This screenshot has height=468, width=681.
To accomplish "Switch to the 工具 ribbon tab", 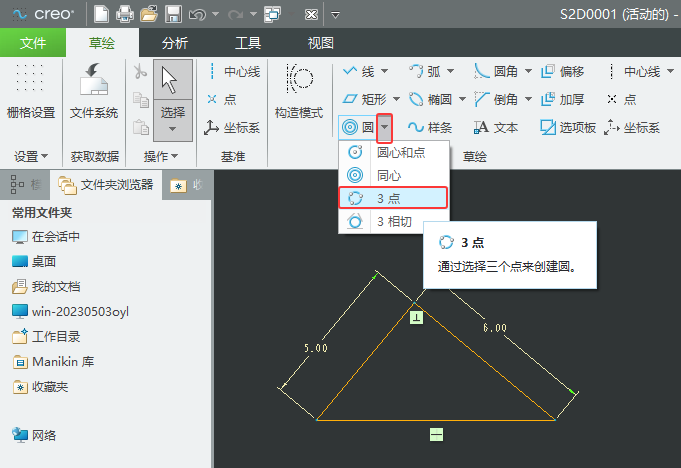I will 248,43.
